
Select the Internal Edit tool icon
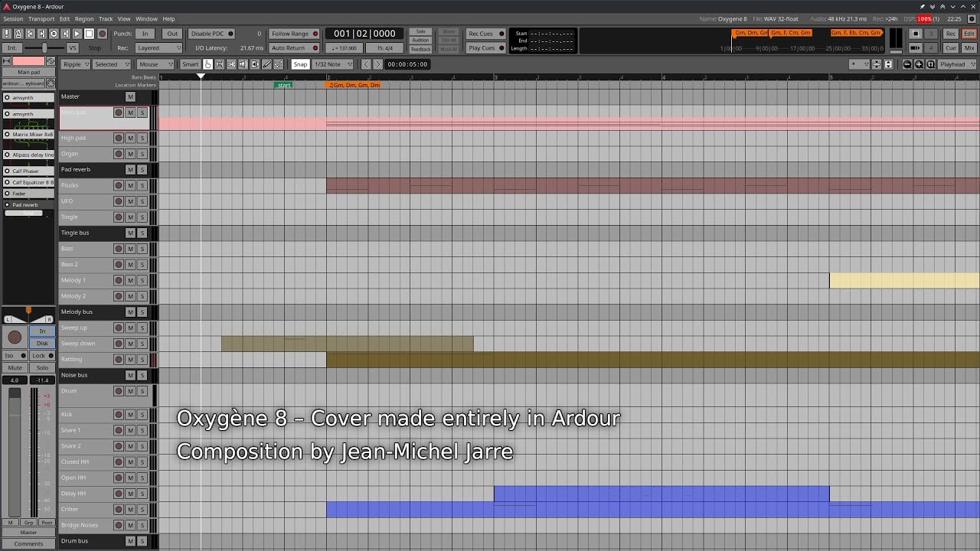point(278,64)
